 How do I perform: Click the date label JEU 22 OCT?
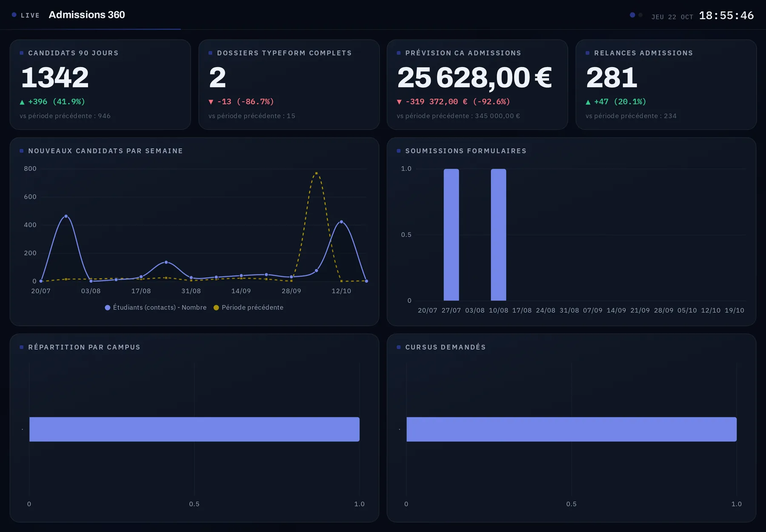pyautogui.click(x=672, y=17)
